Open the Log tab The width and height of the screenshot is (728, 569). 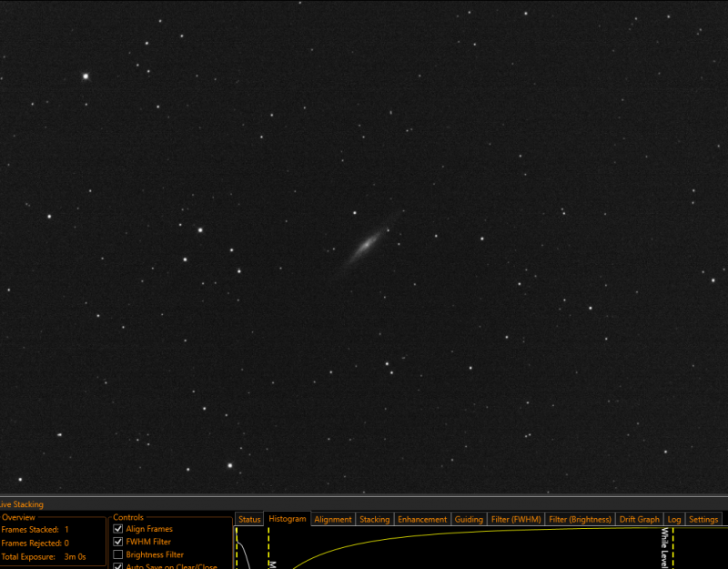click(674, 519)
